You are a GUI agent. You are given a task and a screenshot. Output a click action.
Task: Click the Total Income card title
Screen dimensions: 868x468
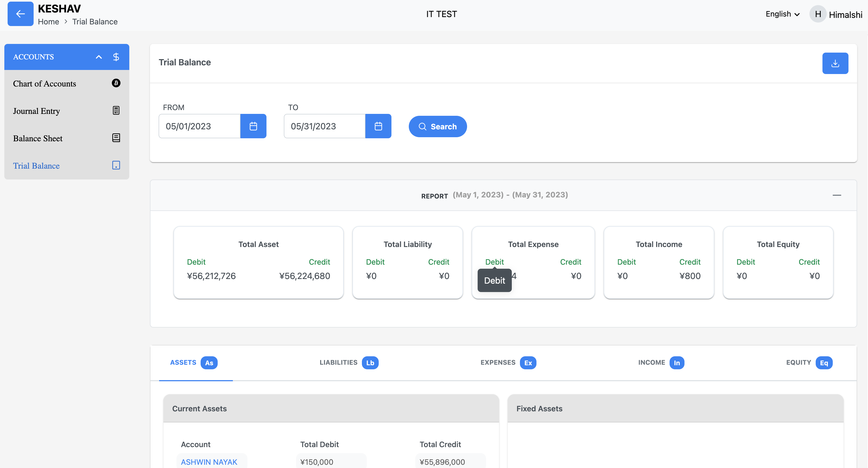click(659, 244)
